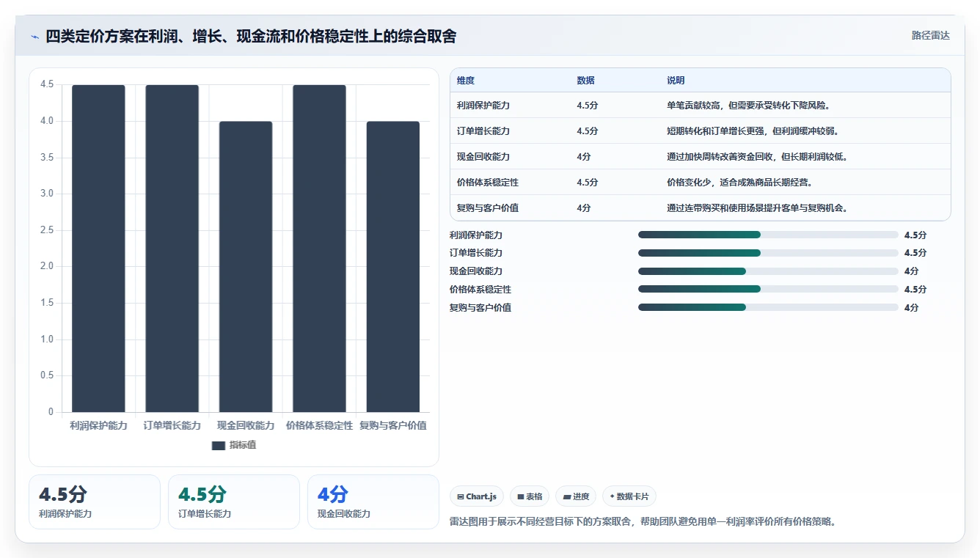
Task: Click the 维度 column header
Action: (466, 81)
